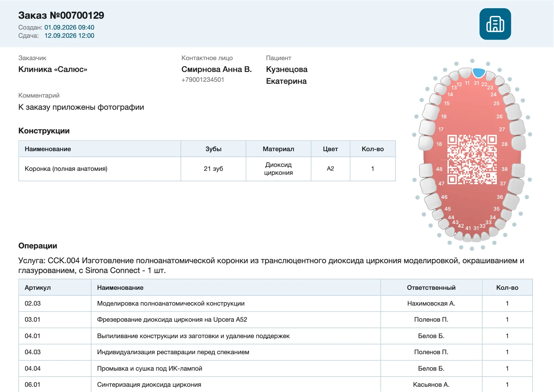This screenshot has height=392, width=554.
Task: Click the QR code in the tooth chart
Action: pos(472,159)
